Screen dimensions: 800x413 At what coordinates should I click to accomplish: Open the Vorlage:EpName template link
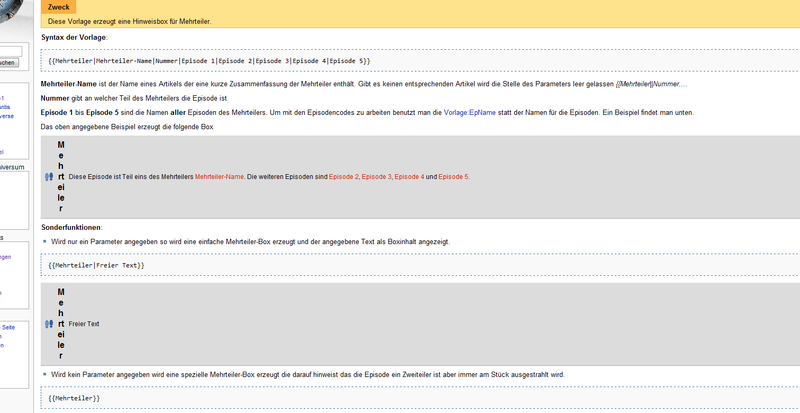point(465,113)
